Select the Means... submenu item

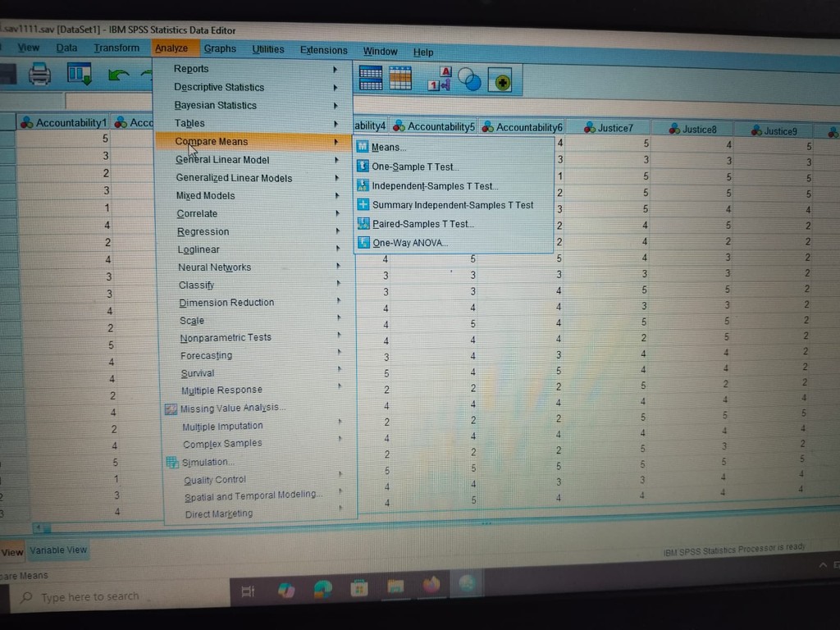(x=454, y=147)
